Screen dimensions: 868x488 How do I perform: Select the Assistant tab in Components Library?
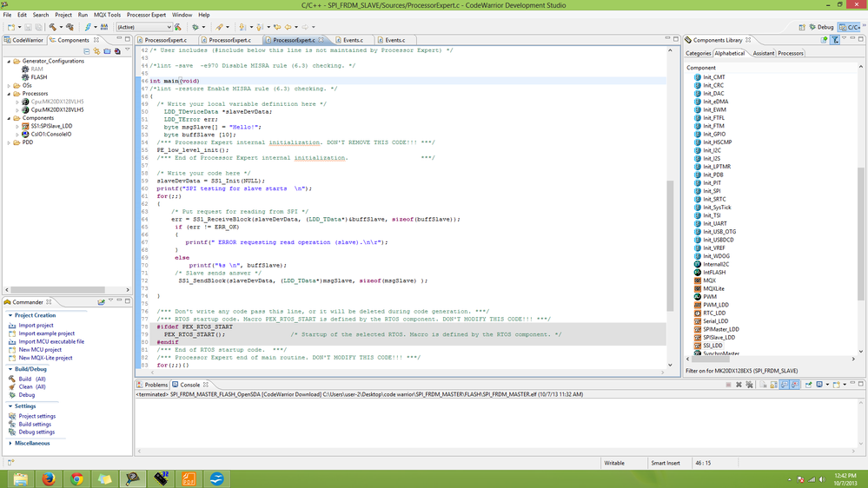(x=764, y=53)
